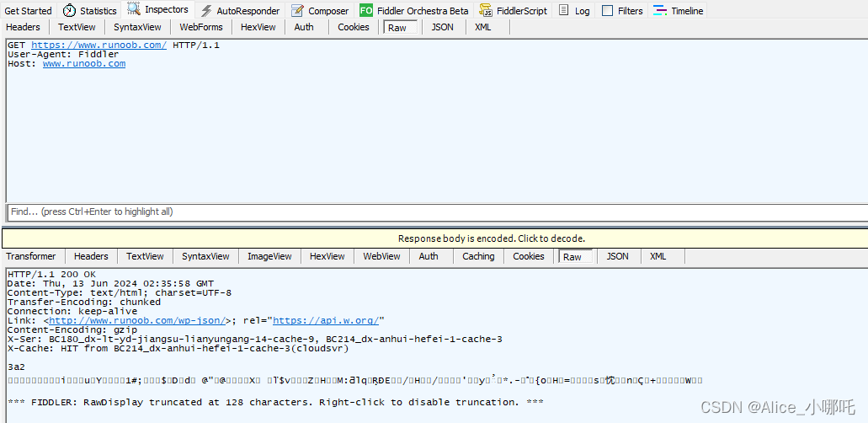Click the Host www.runoob.com link
The image size is (868, 423).
[x=84, y=64]
